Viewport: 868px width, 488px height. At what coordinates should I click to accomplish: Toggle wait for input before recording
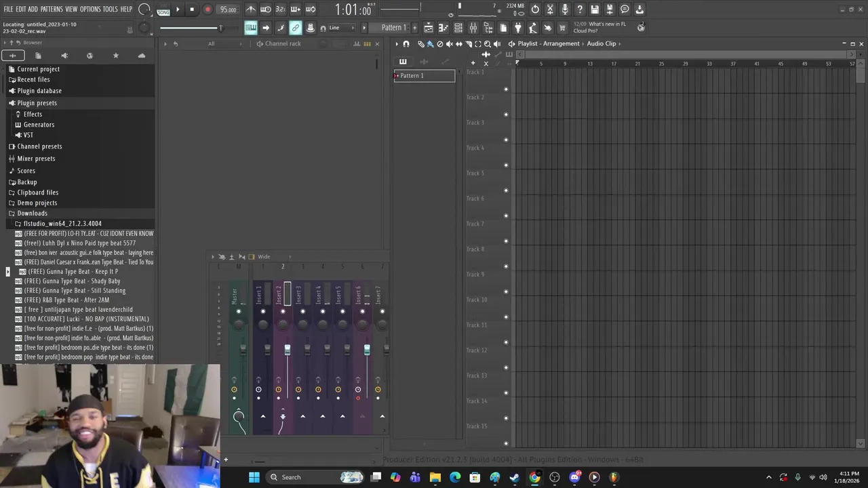(266, 9)
